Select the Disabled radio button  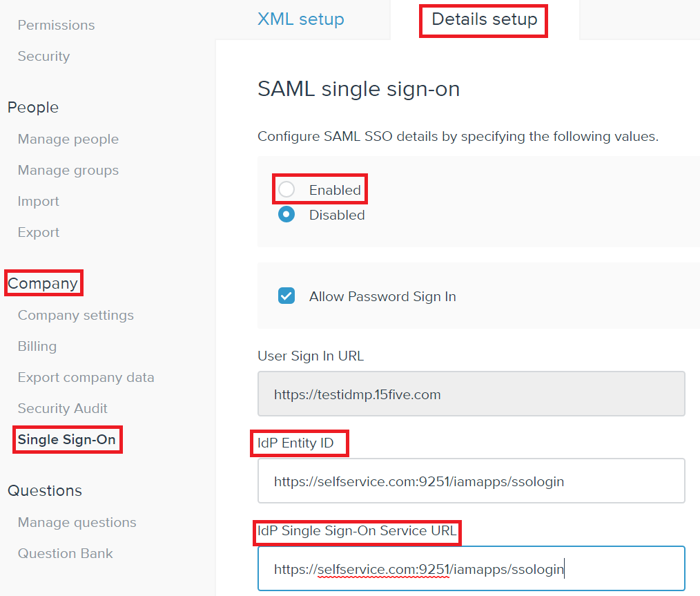(286, 215)
